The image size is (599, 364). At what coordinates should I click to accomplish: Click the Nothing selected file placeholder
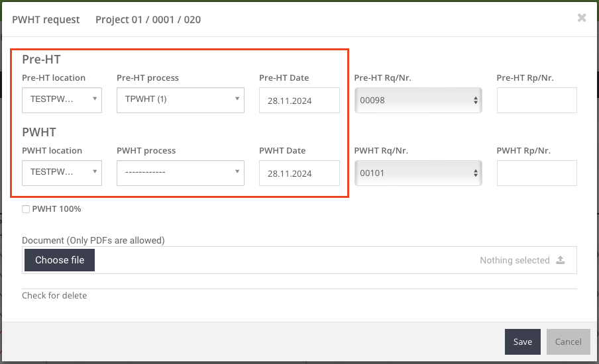[514, 260]
